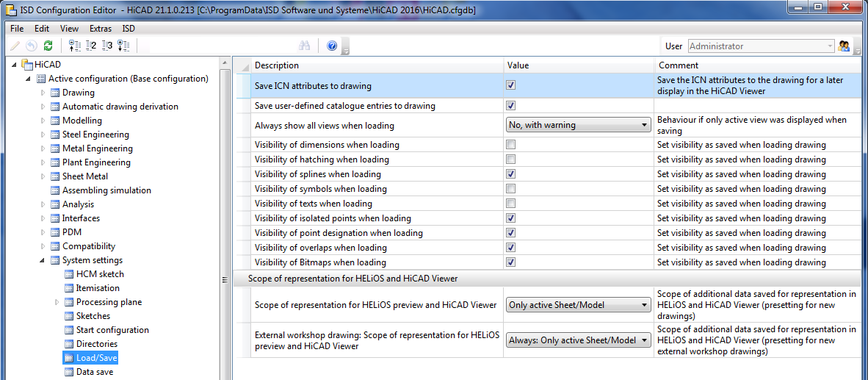This screenshot has height=380, width=868.
Task: Click the HiCAD root folder icon
Action: pos(27,65)
